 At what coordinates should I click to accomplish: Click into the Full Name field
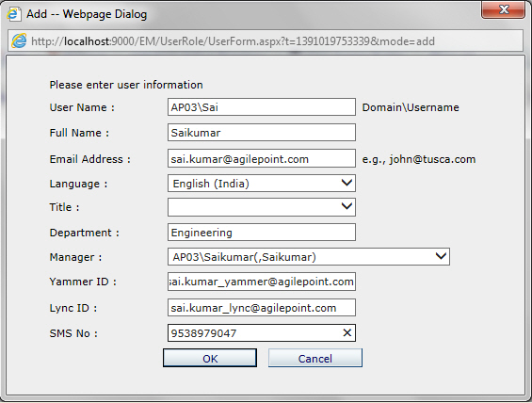click(262, 133)
